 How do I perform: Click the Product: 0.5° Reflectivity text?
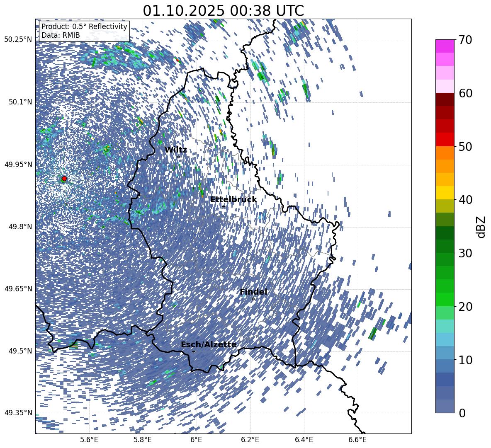[x=84, y=27]
